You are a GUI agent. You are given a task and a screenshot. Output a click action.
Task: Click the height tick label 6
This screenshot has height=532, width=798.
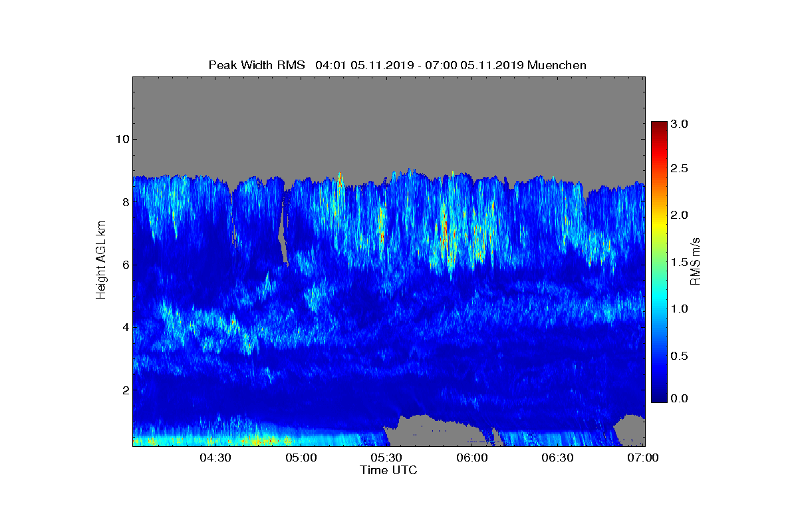(124, 265)
